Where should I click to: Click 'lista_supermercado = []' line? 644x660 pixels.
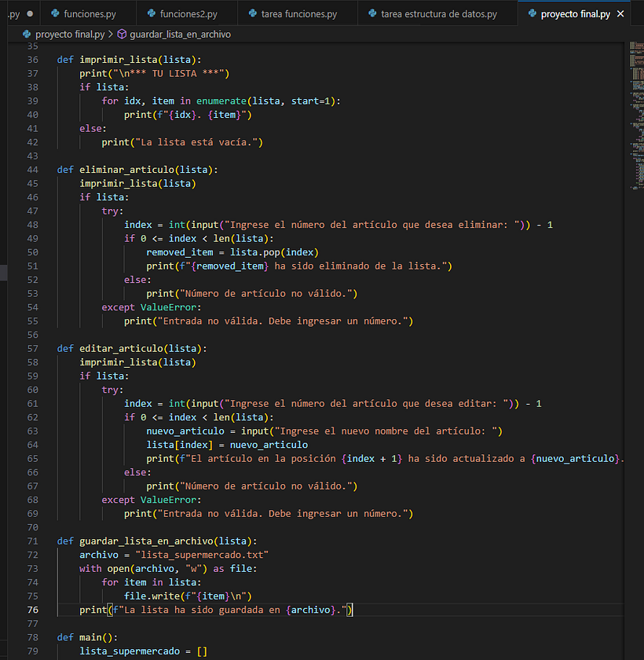point(144,651)
